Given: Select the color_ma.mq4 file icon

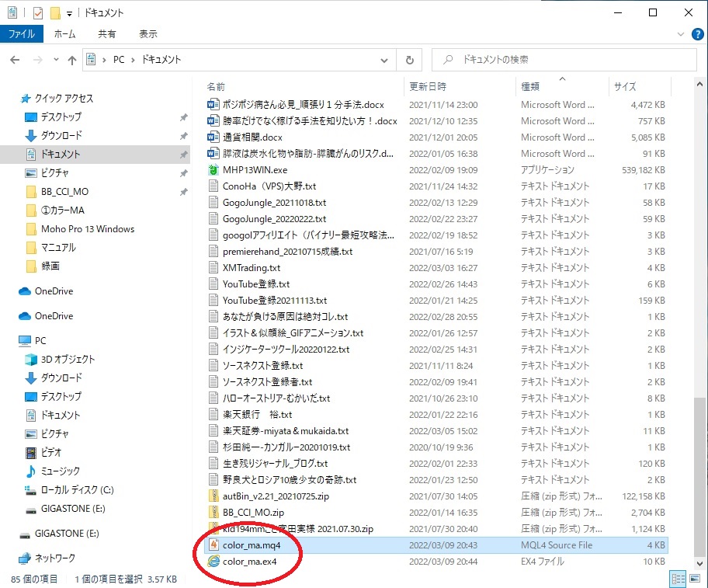Looking at the screenshot, I should pyautogui.click(x=213, y=546).
